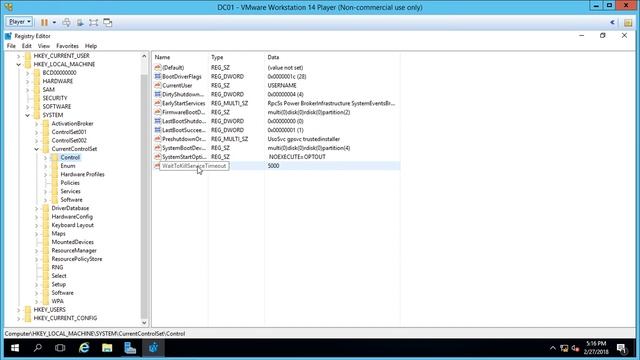The width and height of the screenshot is (640, 360).
Task: Select the Hardware Profiles key
Action: coord(82,174)
